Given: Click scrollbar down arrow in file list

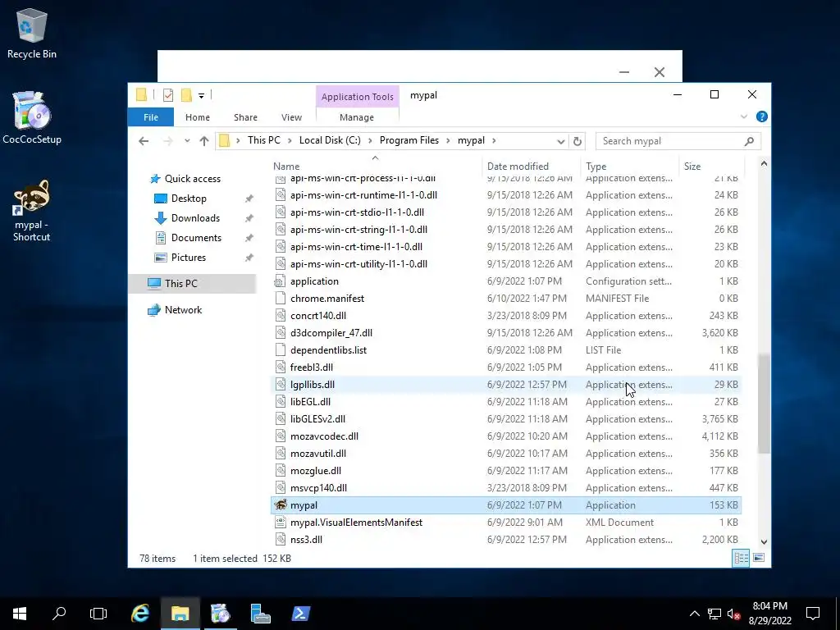Looking at the screenshot, I should 764,541.
